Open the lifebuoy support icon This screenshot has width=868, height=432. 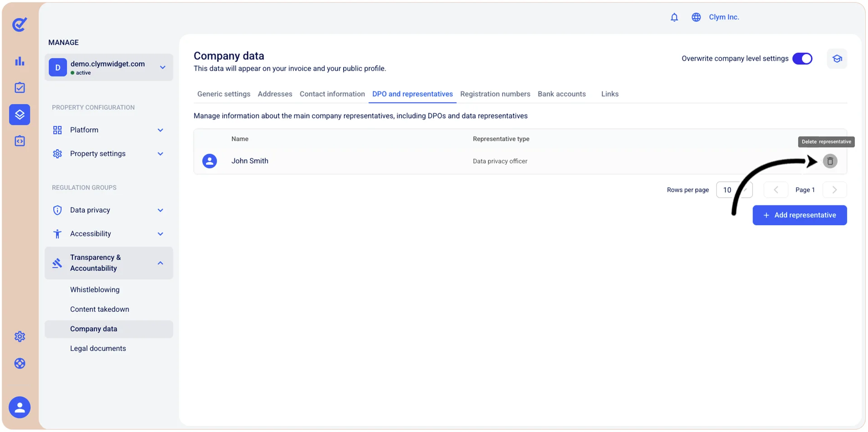[19, 363]
